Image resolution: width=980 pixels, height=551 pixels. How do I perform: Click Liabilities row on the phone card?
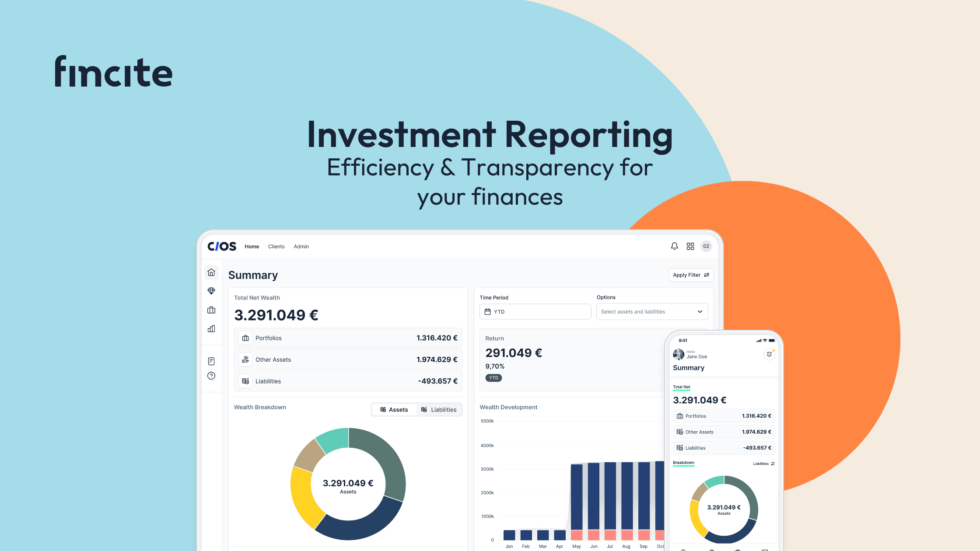pos(724,448)
